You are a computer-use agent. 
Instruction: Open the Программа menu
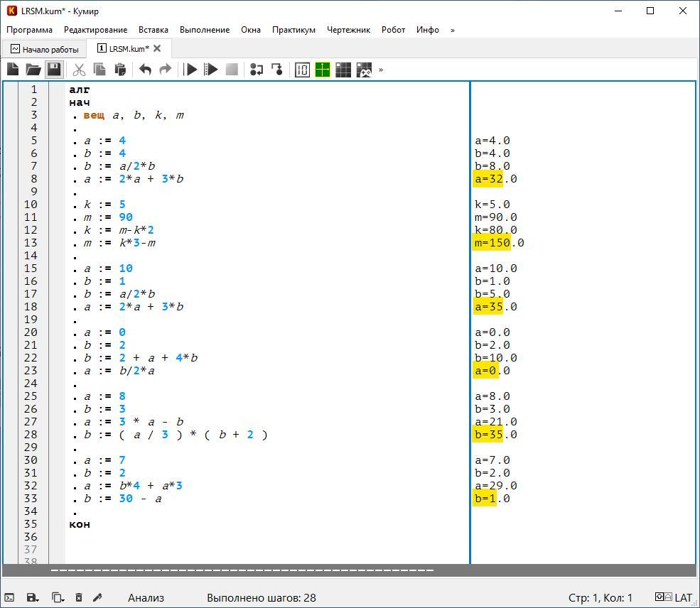click(x=29, y=30)
